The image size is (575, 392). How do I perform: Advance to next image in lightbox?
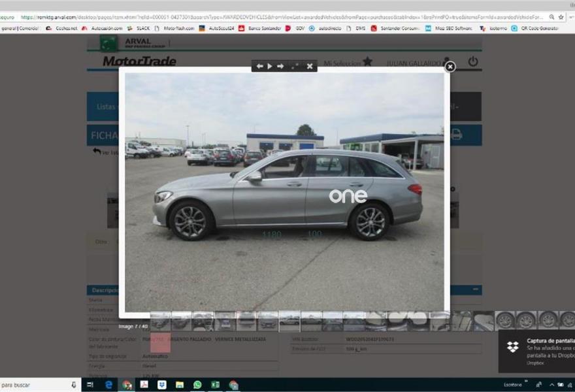point(280,66)
